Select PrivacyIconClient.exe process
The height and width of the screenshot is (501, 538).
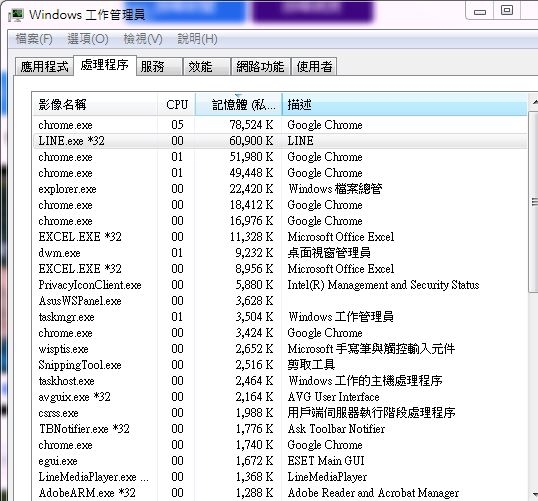pyautogui.click(x=280, y=285)
